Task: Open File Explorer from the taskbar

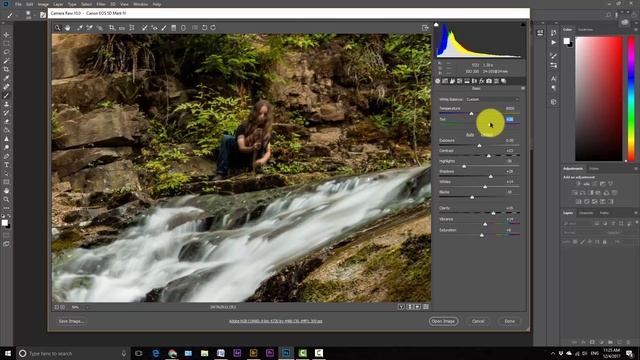Action: click(x=204, y=353)
